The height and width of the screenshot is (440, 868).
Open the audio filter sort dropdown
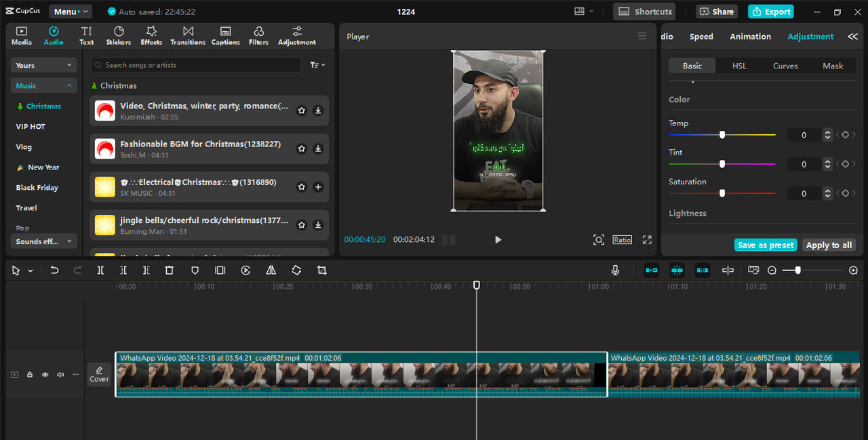pos(317,65)
